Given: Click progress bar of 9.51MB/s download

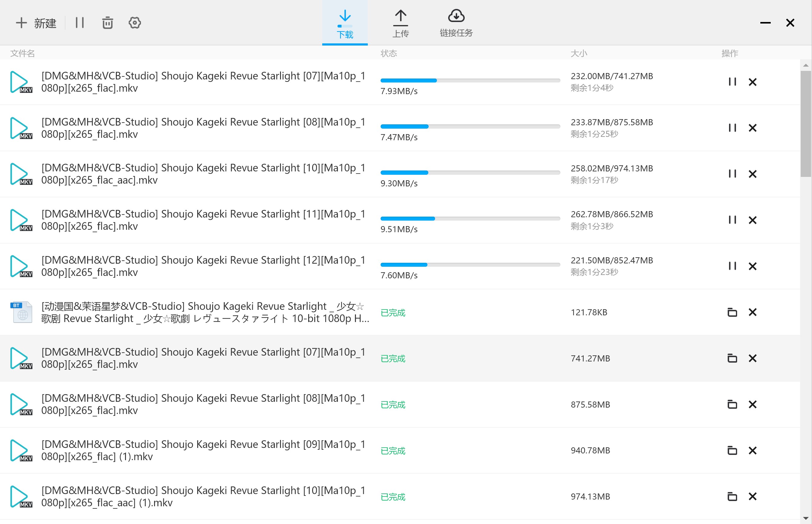Looking at the screenshot, I should (470, 218).
